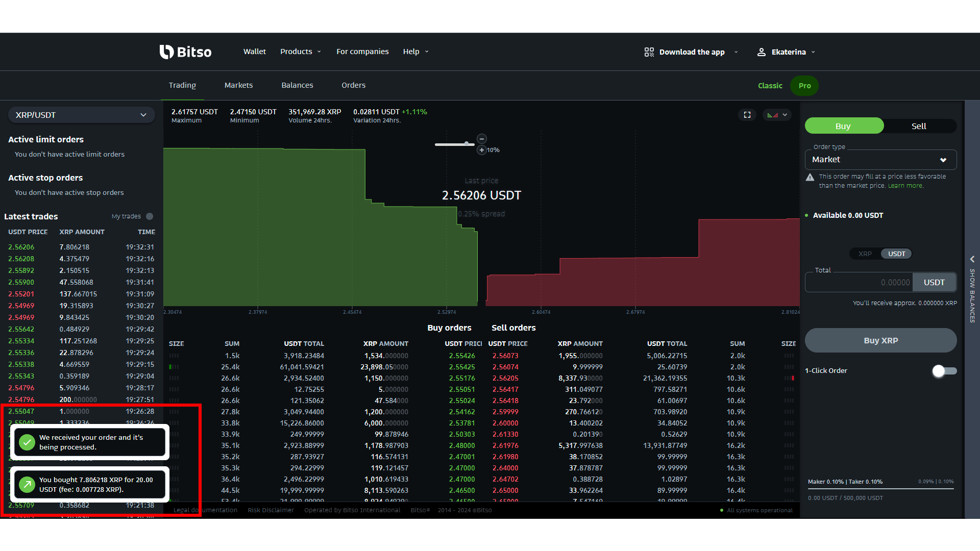Click the Show Balances chevron icon
Image resolution: width=980 pixels, height=551 pixels.
(972, 259)
